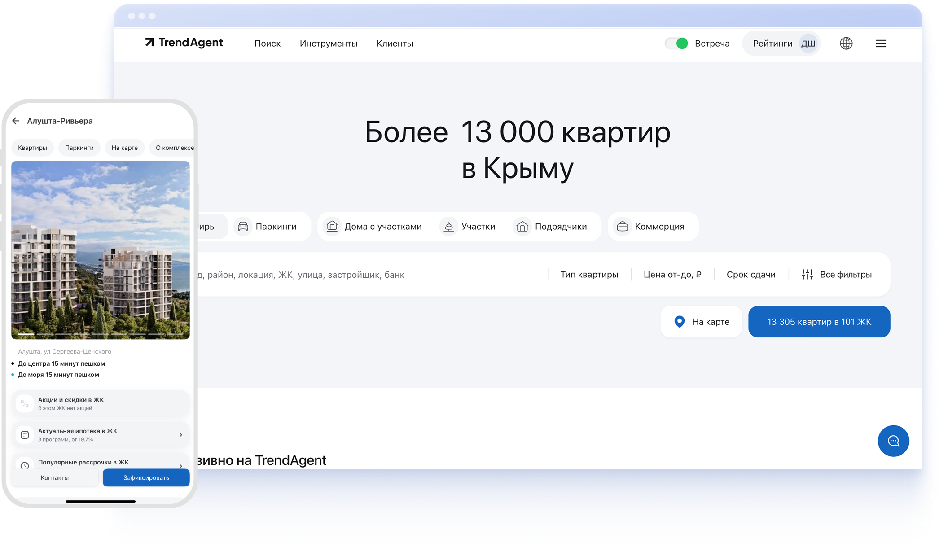Click the Паркинги car icon

[x=243, y=226]
